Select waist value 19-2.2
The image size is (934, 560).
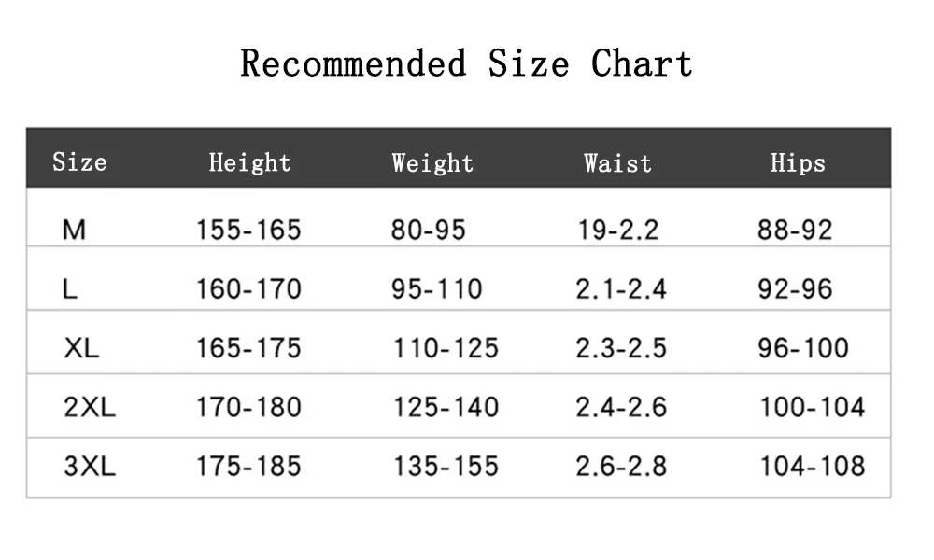pyautogui.click(x=618, y=230)
